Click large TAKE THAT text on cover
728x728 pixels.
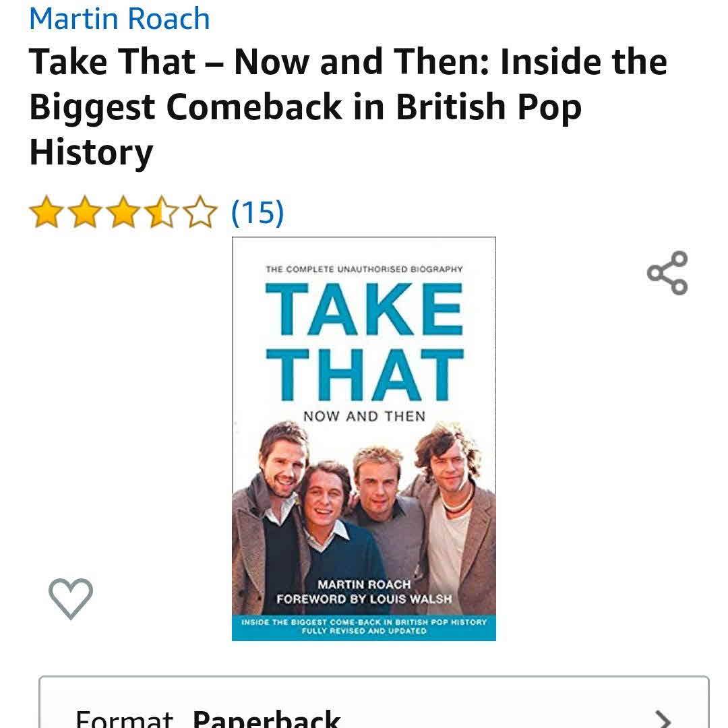[x=365, y=342]
